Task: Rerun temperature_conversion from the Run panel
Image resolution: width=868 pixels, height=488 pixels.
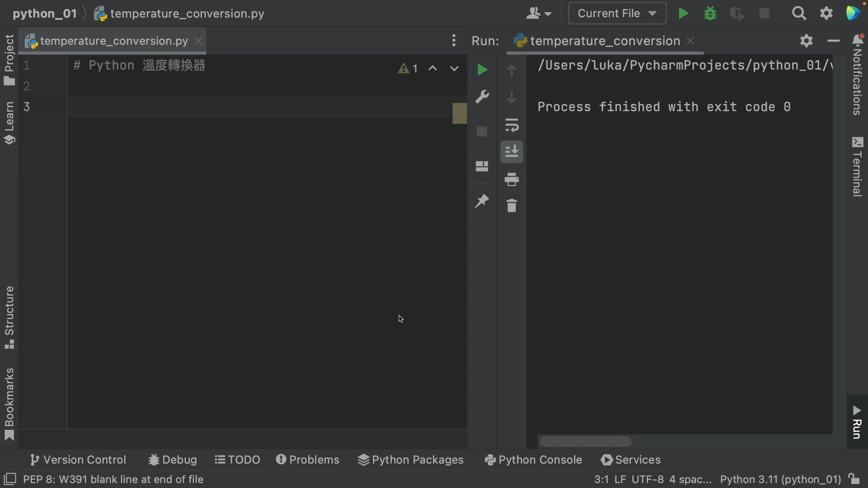Action: 482,70
